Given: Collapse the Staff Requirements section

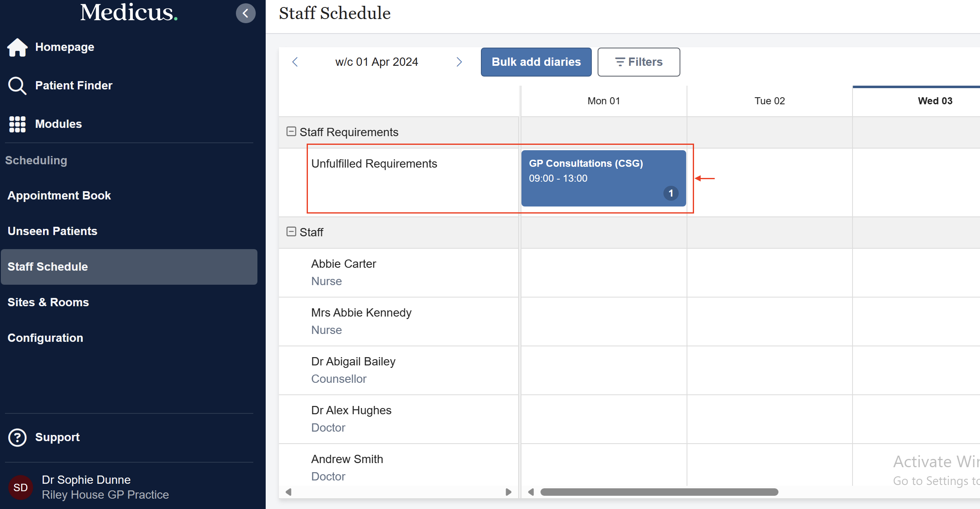Looking at the screenshot, I should [x=291, y=132].
